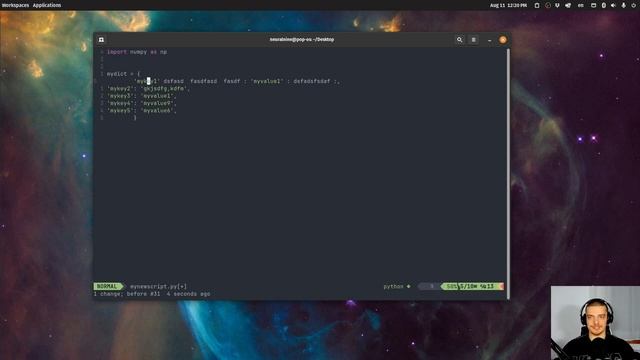Click the 'gkjsdfg,kdfm' string value

pos(164,89)
